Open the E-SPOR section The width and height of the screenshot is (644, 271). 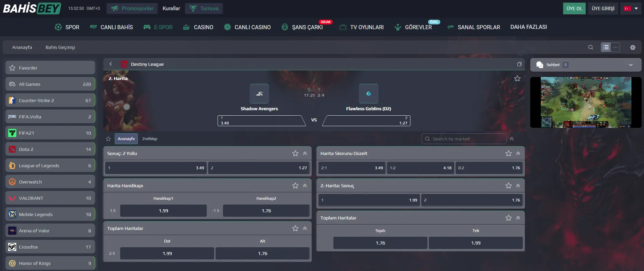point(158,27)
